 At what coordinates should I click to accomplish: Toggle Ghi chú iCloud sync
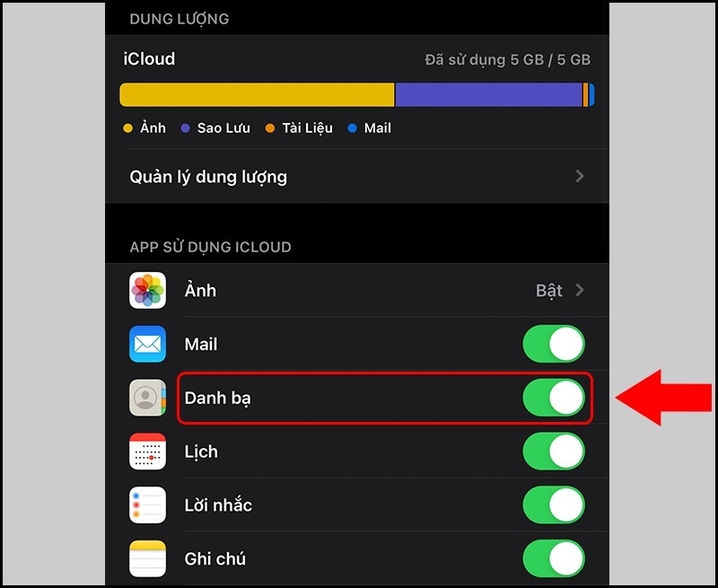pyautogui.click(x=554, y=558)
